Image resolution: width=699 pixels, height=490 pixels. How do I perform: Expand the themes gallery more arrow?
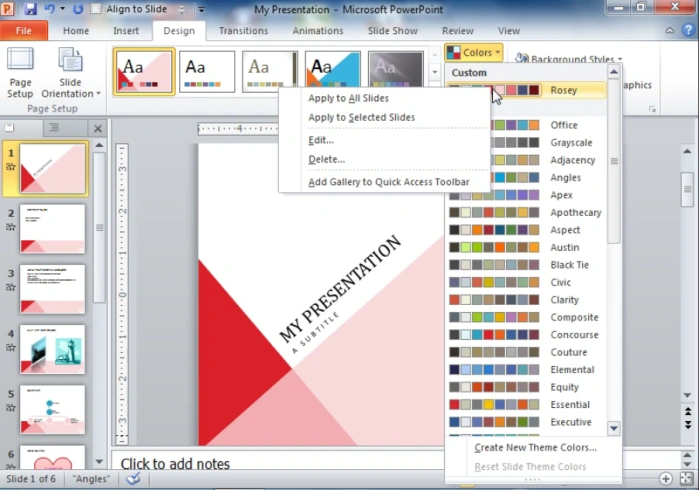pyautogui.click(x=435, y=72)
